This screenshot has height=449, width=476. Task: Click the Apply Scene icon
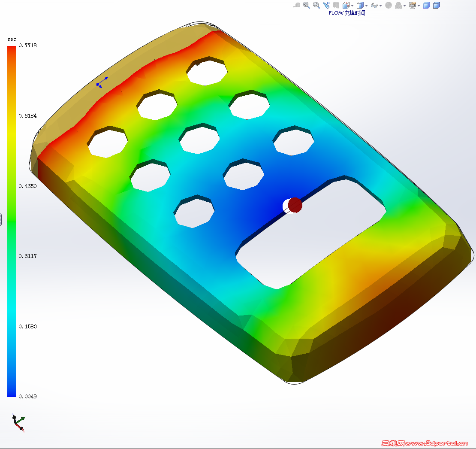click(398, 5)
